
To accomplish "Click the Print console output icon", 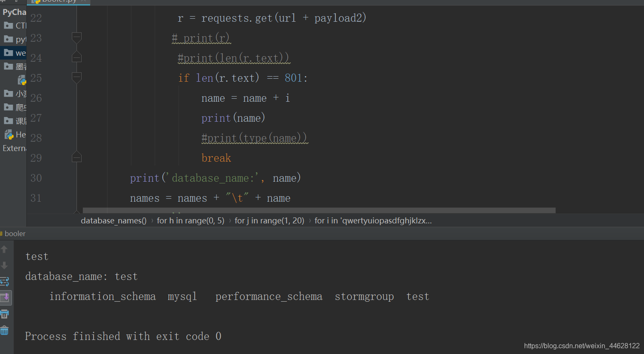I will point(4,314).
